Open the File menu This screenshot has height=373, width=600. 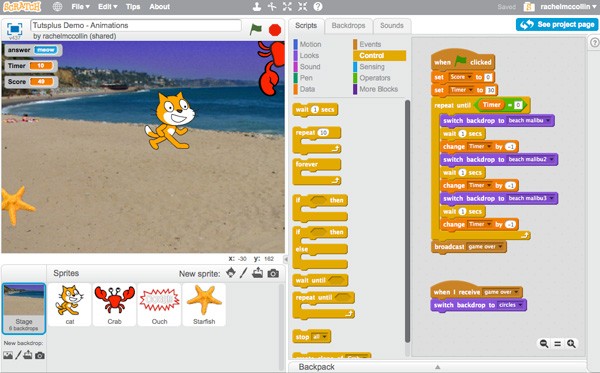point(80,7)
